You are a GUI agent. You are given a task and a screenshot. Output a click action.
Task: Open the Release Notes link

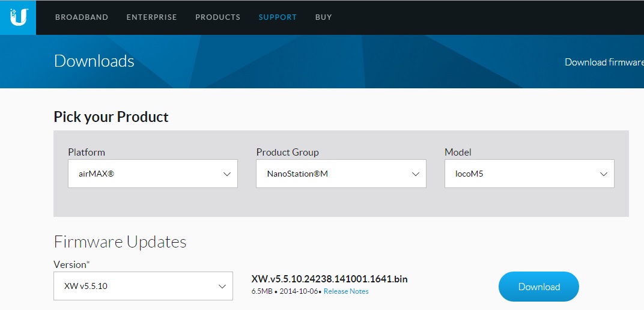point(346,291)
